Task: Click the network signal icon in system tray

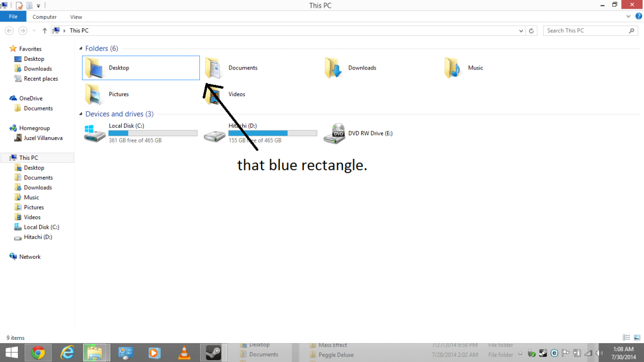Action: coord(588,353)
